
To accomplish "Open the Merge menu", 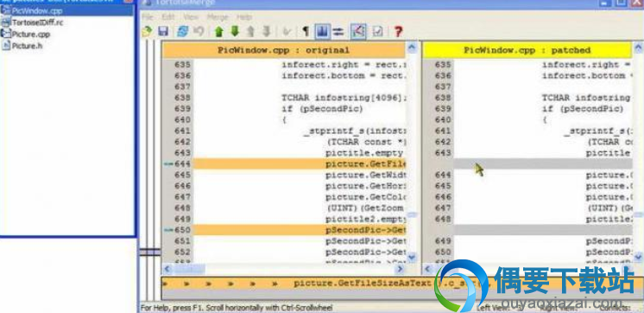I will point(218,17).
